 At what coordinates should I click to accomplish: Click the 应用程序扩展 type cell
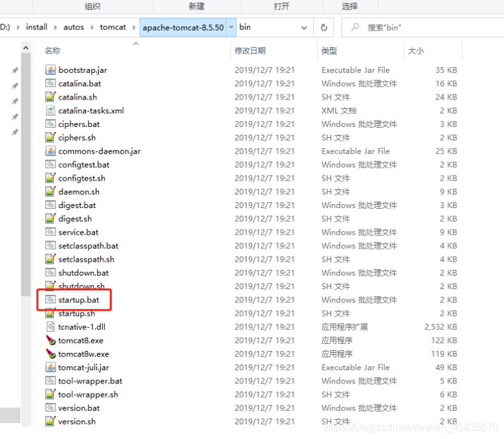(x=345, y=327)
